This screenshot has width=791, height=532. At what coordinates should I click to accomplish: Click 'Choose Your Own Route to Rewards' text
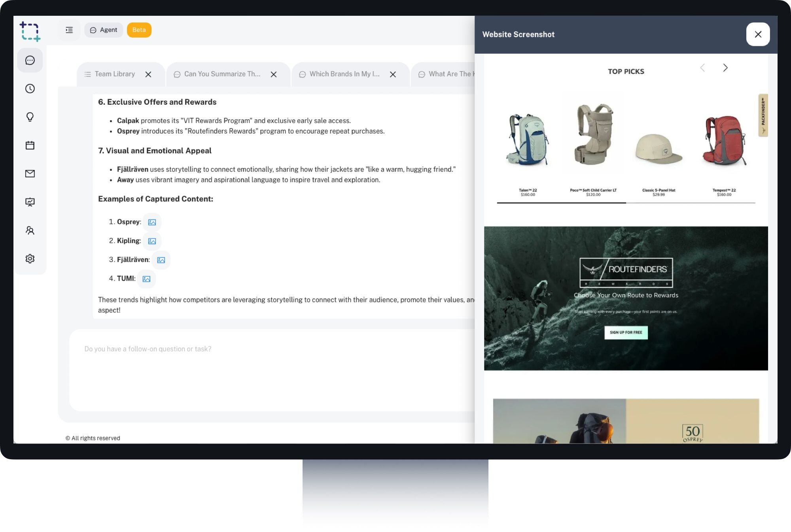click(x=626, y=295)
